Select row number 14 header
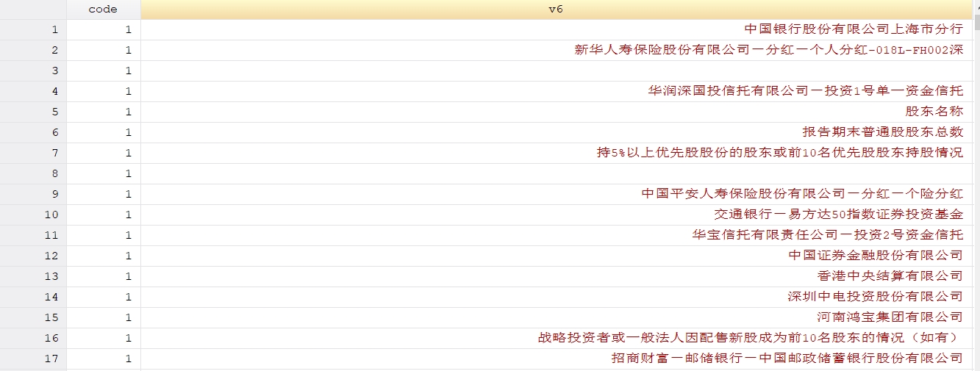 pyautogui.click(x=33, y=297)
